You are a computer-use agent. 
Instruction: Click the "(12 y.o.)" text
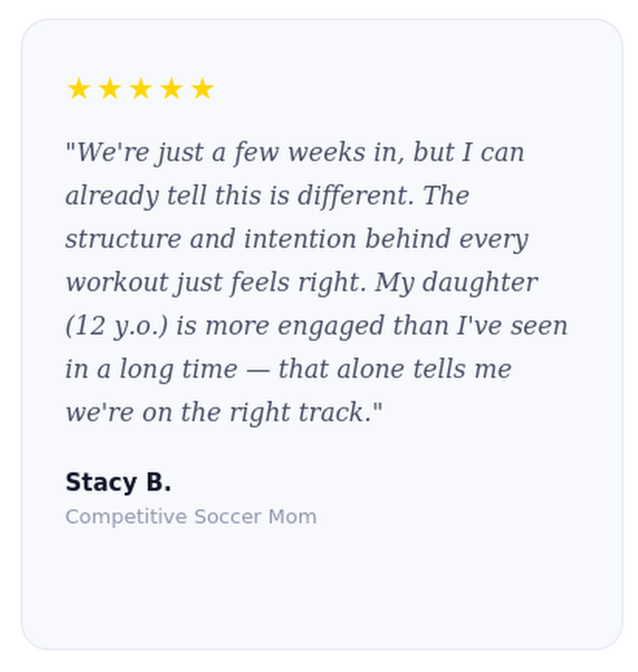[x=116, y=326]
